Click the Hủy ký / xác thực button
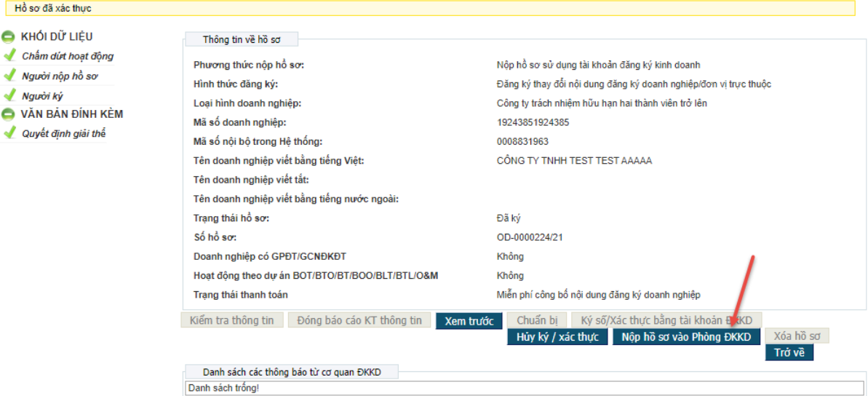 coord(557,337)
